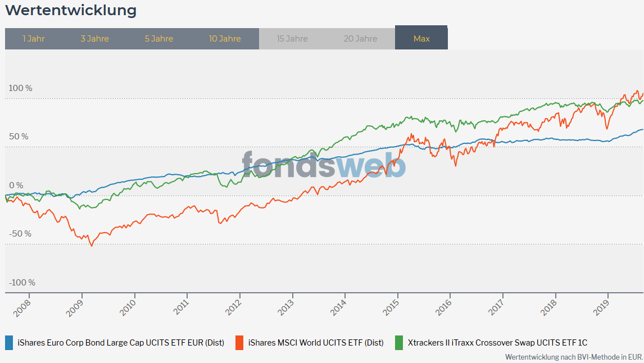Show the 5 Jahre performance tab

pos(158,39)
